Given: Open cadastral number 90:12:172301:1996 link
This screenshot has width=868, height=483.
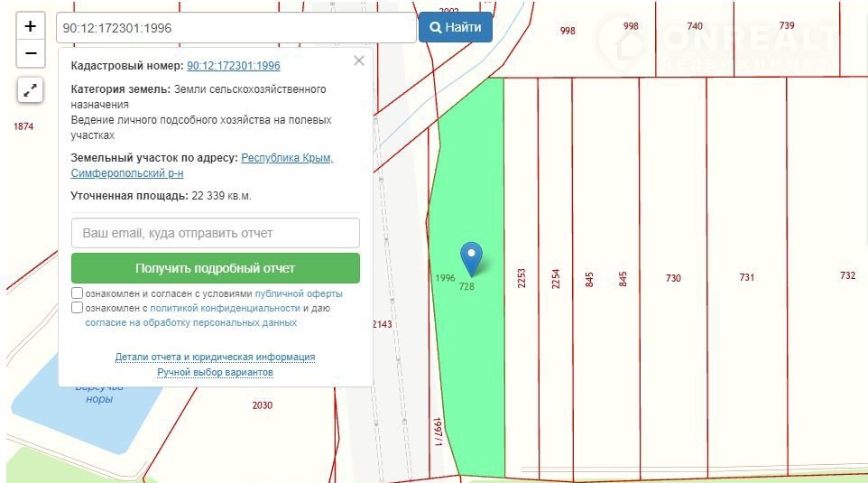Looking at the screenshot, I should coord(233,66).
